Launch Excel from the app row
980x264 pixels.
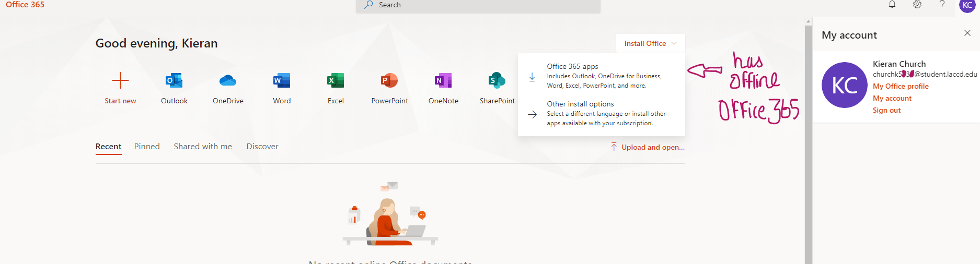[336, 81]
